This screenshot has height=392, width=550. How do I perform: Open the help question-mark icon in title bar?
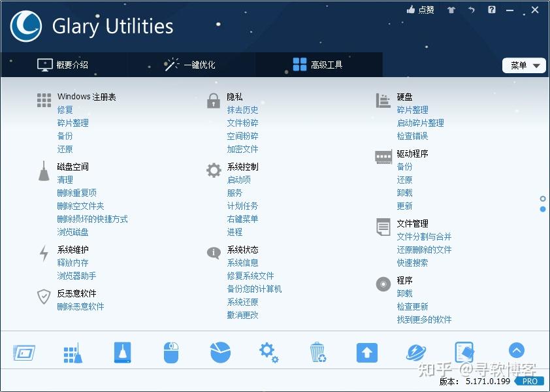(x=492, y=10)
